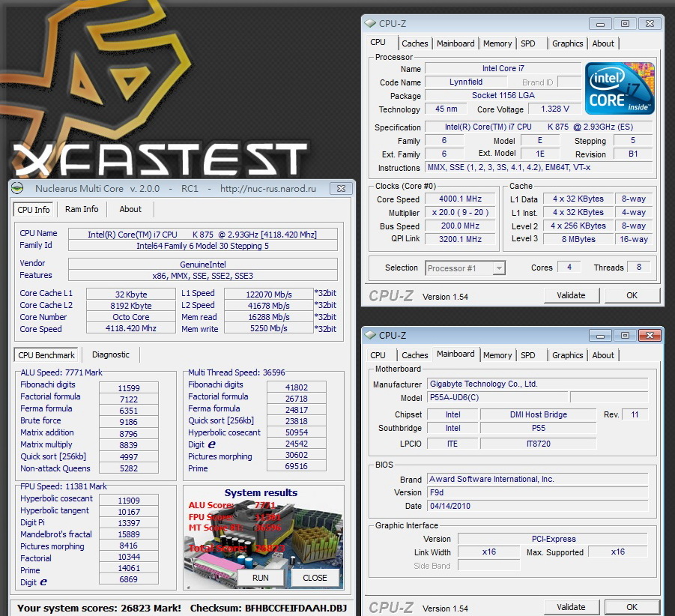Click Validate in the top CPU-Z window

(x=571, y=295)
